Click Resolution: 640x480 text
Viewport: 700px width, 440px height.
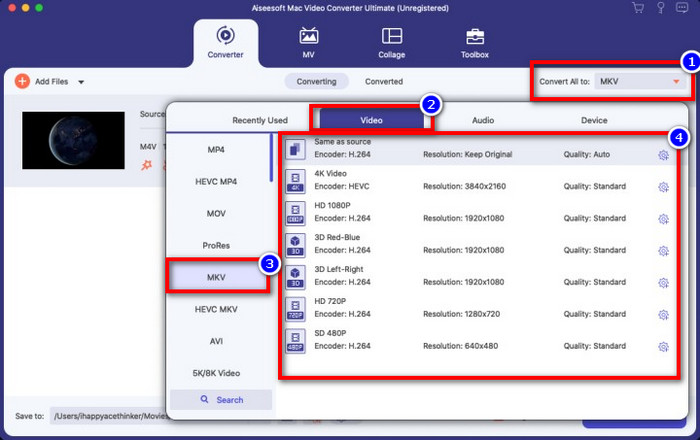(460, 346)
